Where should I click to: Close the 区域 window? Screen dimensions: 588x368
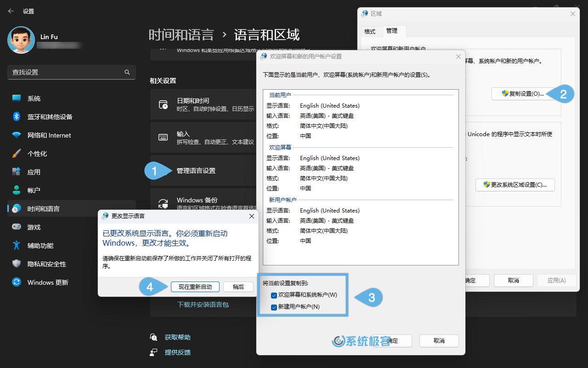coord(572,14)
